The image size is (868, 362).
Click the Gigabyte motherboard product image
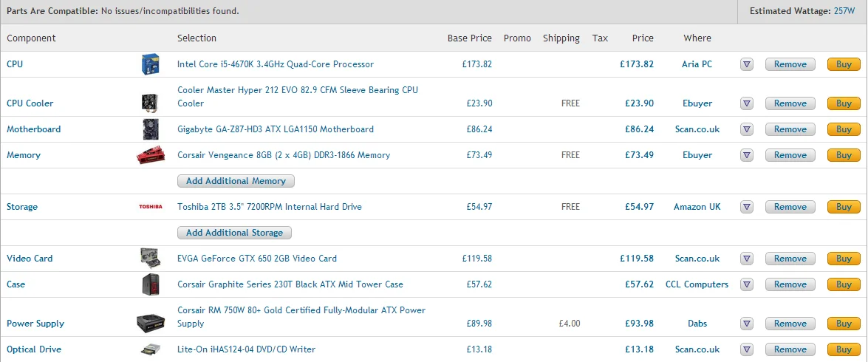[x=151, y=129]
